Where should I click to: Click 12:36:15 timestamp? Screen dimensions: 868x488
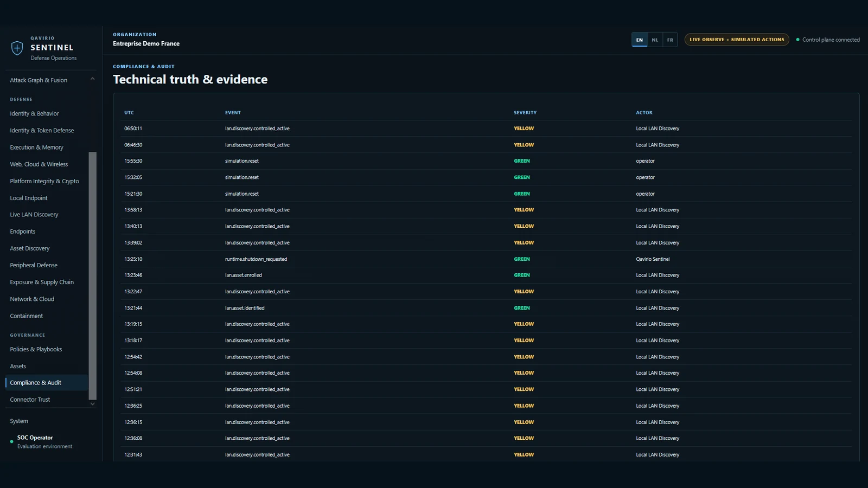tap(133, 422)
